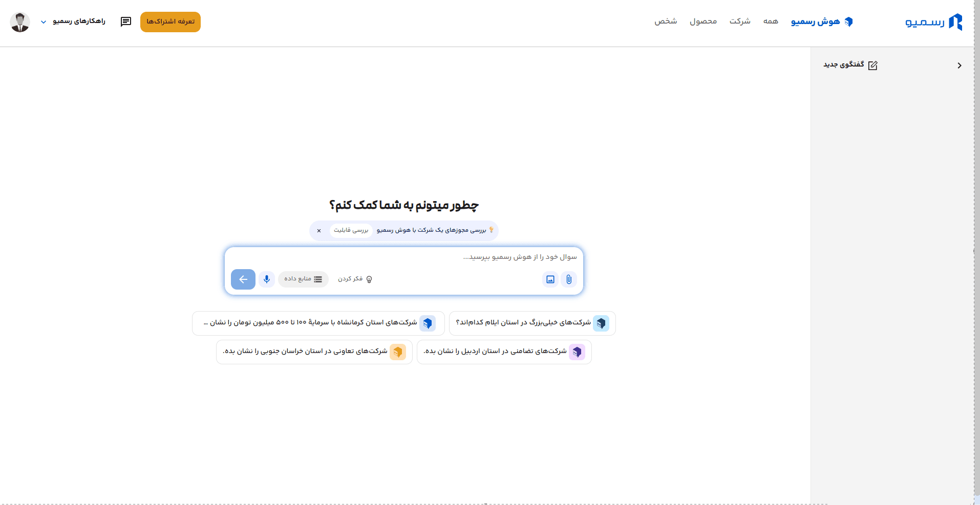
Task: Click the user profile avatar
Action: click(20, 22)
